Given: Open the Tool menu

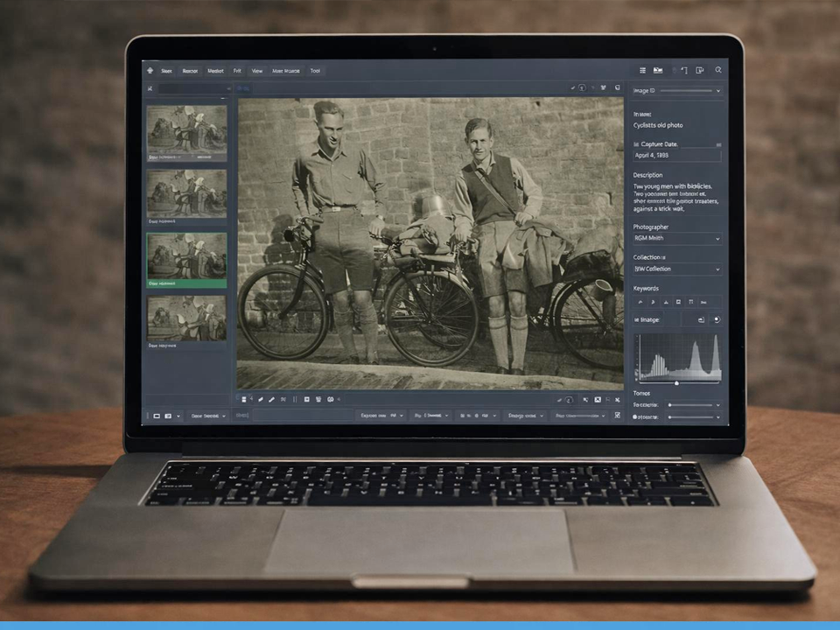Looking at the screenshot, I should pyautogui.click(x=315, y=71).
